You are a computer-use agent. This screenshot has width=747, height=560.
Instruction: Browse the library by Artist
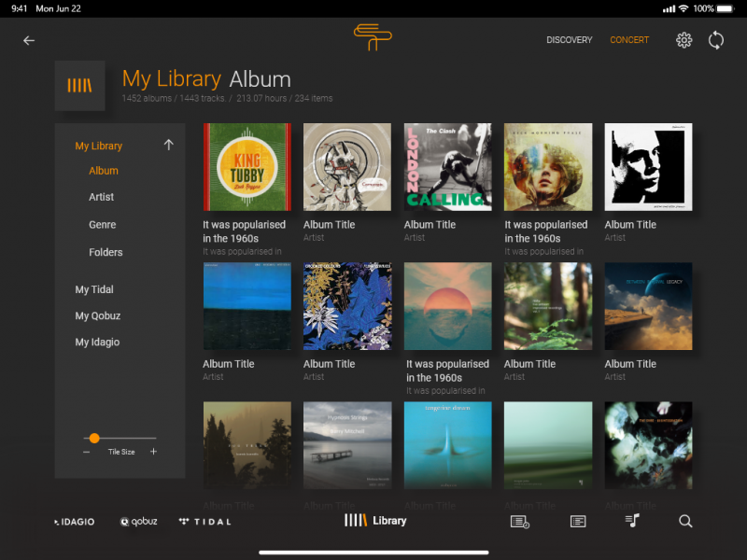pos(103,197)
